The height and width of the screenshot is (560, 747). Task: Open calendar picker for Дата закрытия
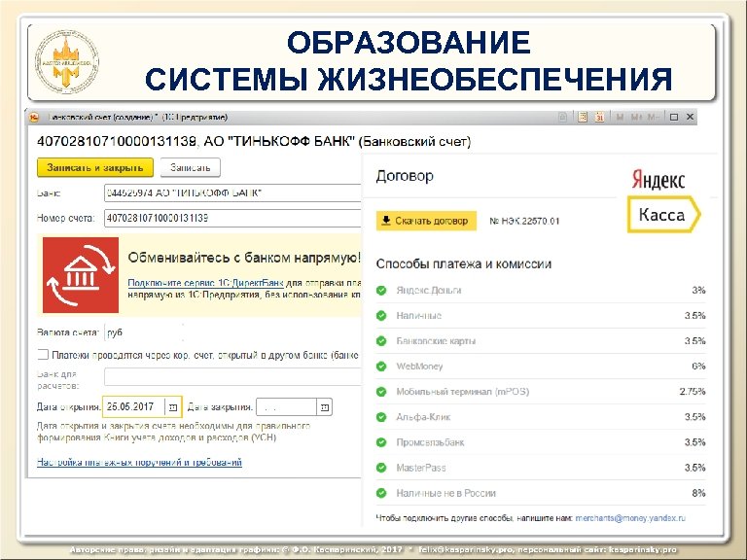coord(325,407)
